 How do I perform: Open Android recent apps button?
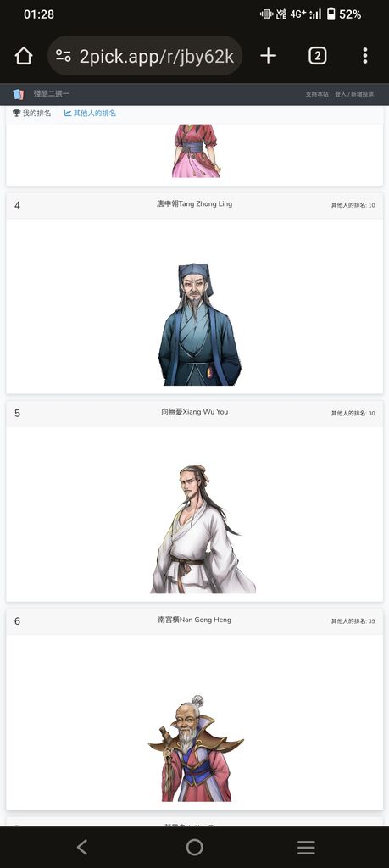306,847
